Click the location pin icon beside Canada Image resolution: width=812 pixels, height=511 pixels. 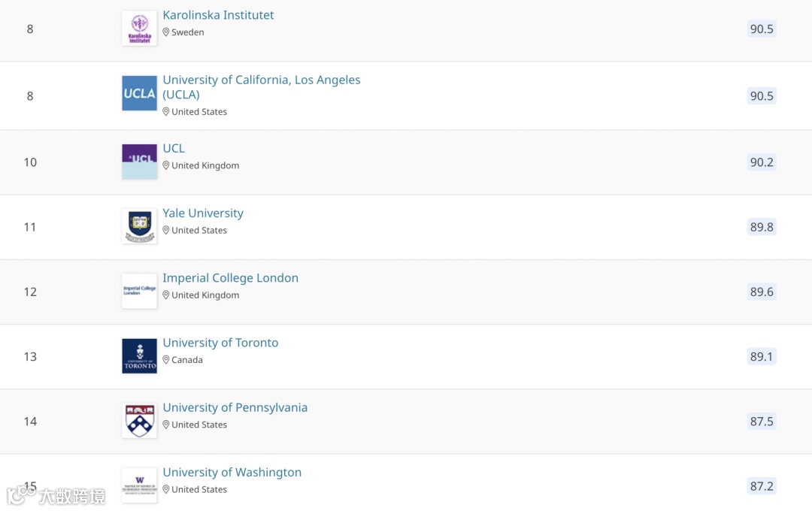[x=165, y=360]
